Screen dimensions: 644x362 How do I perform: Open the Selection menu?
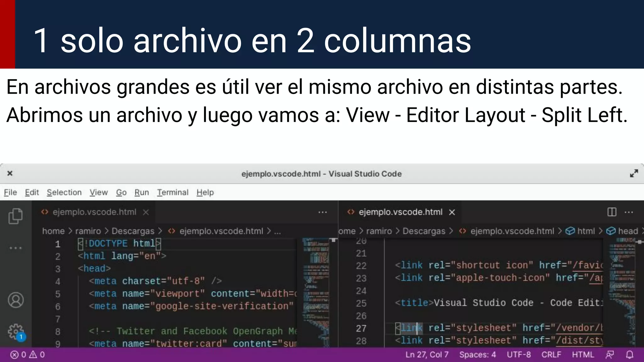64,192
